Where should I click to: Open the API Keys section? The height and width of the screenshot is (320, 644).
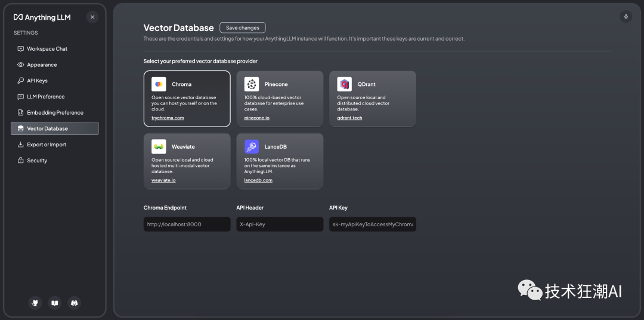click(37, 81)
